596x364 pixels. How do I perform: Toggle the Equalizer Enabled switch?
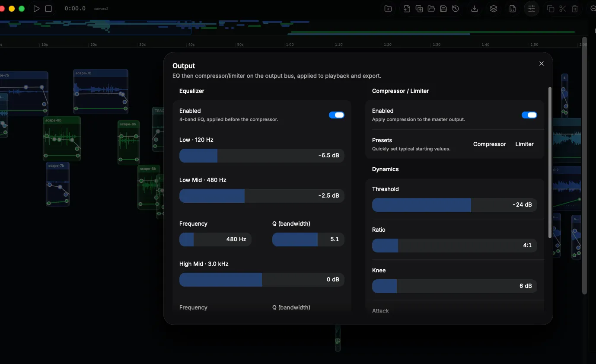pyautogui.click(x=337, y=115)
